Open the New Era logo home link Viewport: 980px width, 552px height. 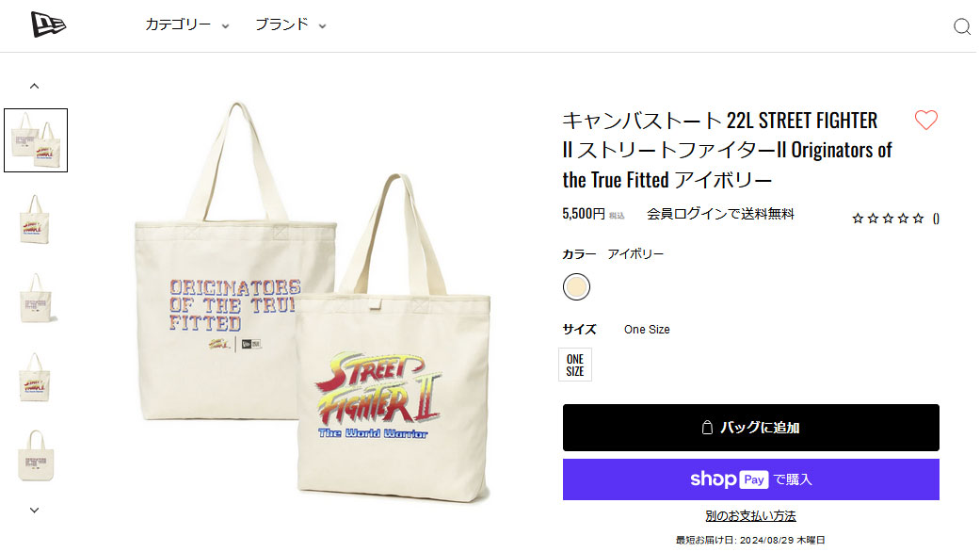[48, 25]
